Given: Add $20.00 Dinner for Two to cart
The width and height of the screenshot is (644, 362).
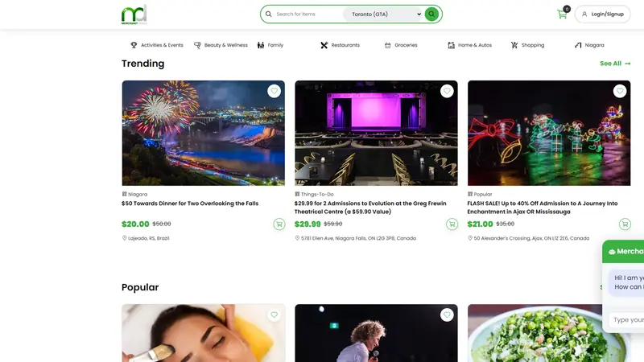Looking at the screenshot, I should pos(279,224).
